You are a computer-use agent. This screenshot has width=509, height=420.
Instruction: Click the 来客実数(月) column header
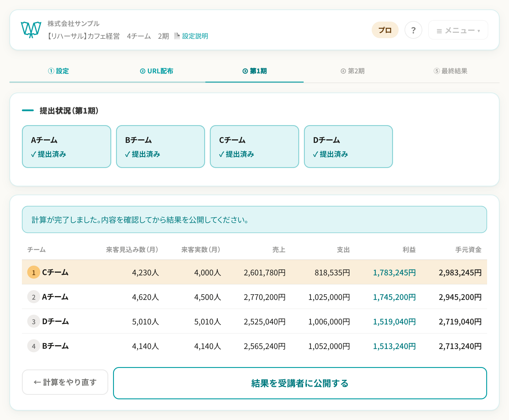pyautogui.click(x=201, y=250)
